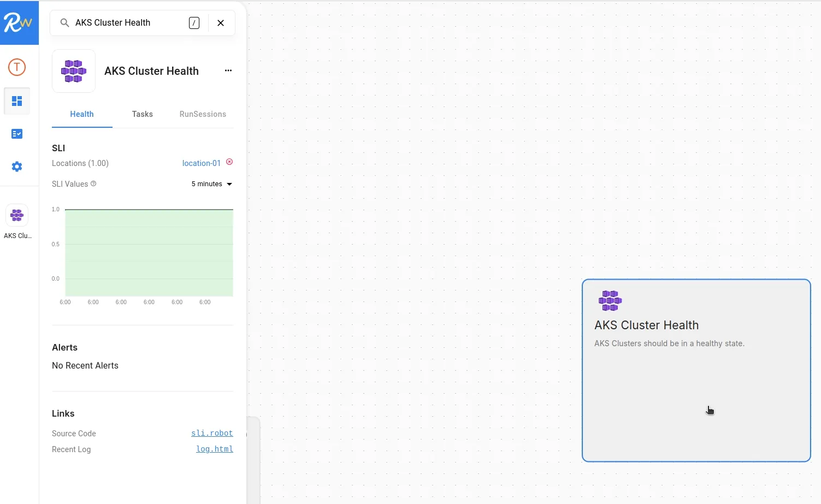
Task: Select the AKS Cluster Health card on the map
Action: click(x=696, y=370)
